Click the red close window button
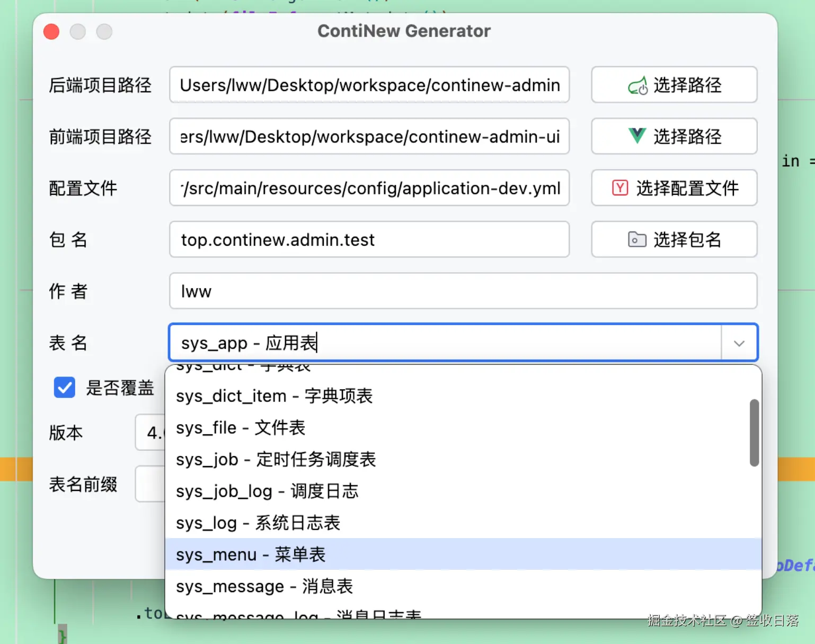Screen dimensions: 815x644 click(51, 32)
